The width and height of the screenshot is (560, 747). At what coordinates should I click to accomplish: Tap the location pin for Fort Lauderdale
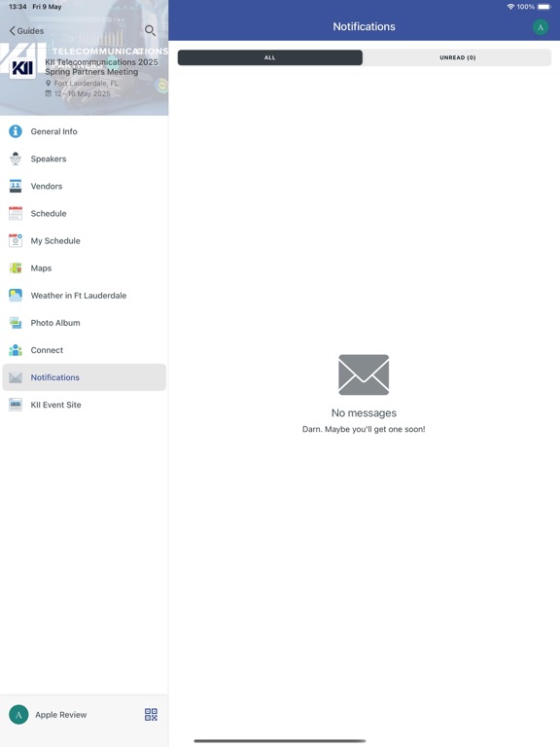click(48, 83)
